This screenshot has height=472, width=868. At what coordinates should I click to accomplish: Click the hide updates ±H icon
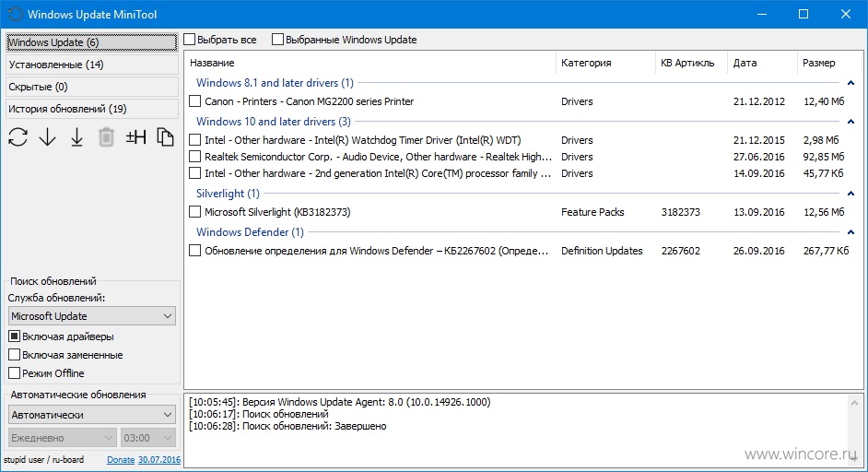point(135,136)
